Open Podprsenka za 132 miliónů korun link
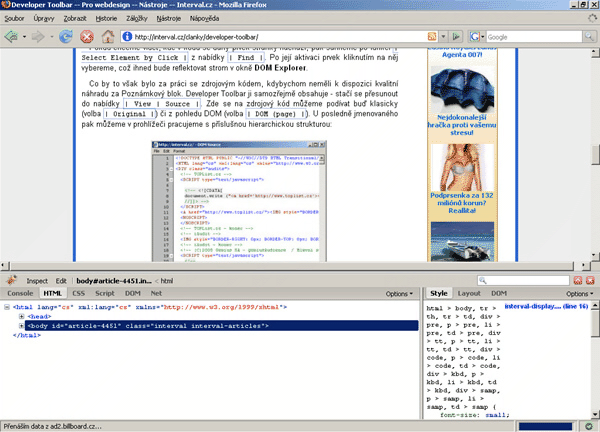The height and width of the screenshot is (432, 600). [462, 203]
